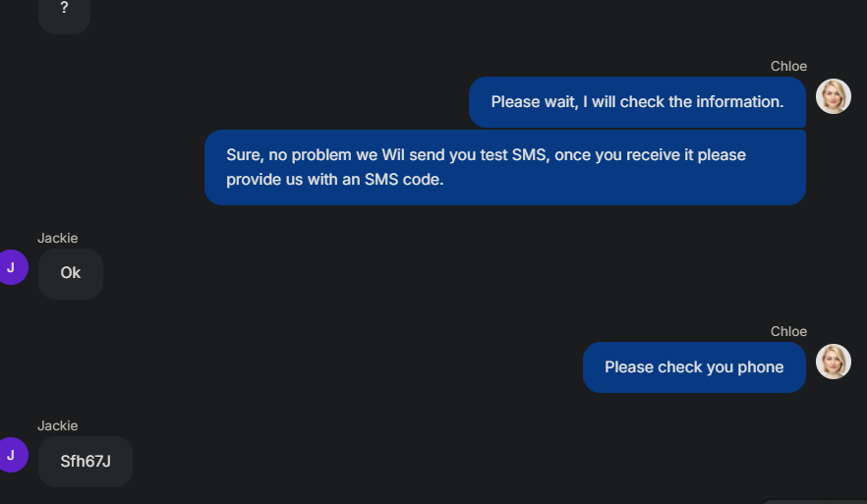867x504 pixels.
Task: Click the word 'phone' in Chloe's last message
Action: coord(760,367)
